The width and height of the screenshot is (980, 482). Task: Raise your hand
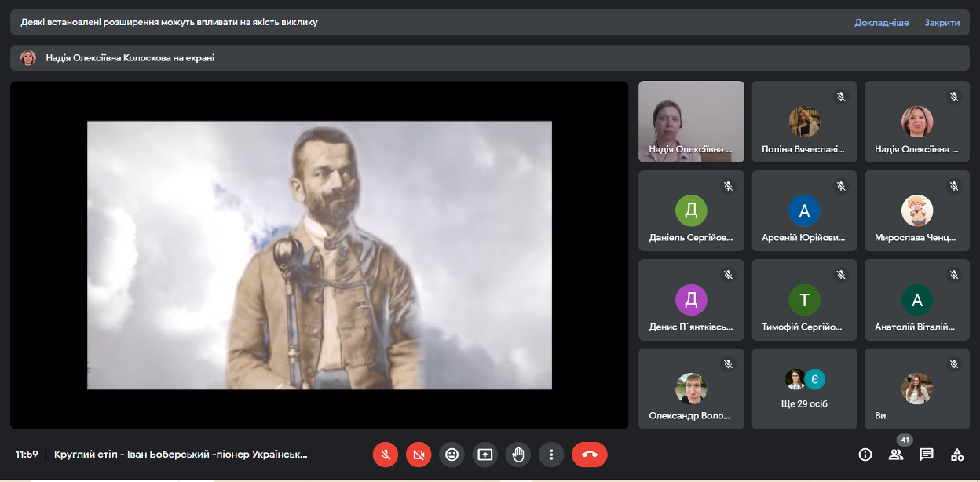point(518,455)
